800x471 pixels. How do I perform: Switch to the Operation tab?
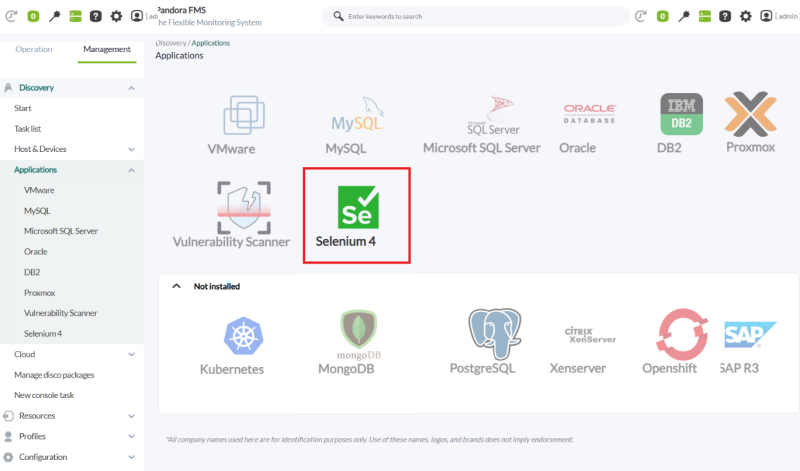(x=34, y=49)
